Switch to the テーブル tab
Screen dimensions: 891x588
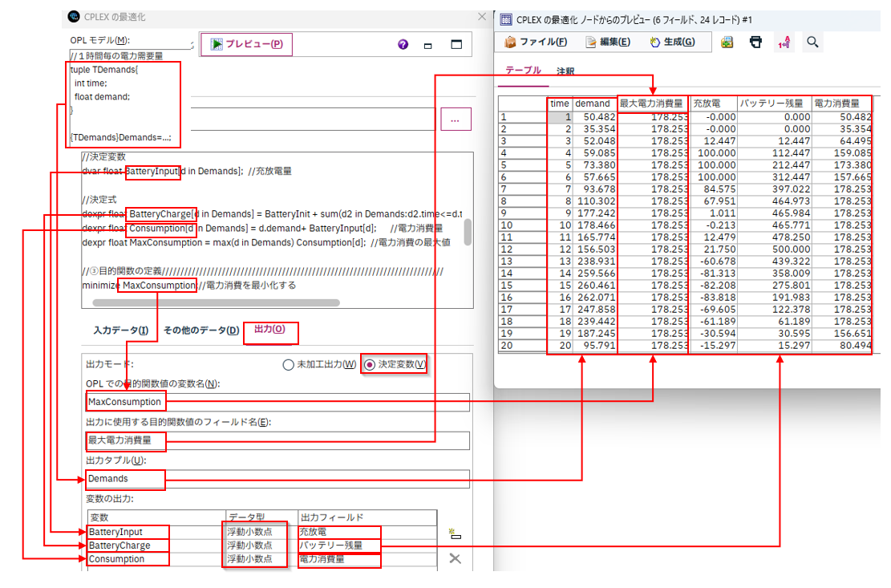tap(524, 71)
